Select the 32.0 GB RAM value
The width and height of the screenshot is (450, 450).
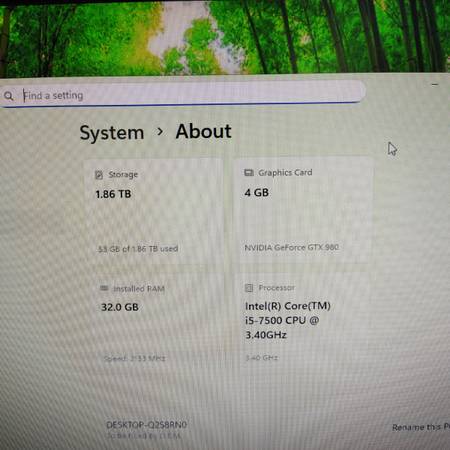point(120,307)
